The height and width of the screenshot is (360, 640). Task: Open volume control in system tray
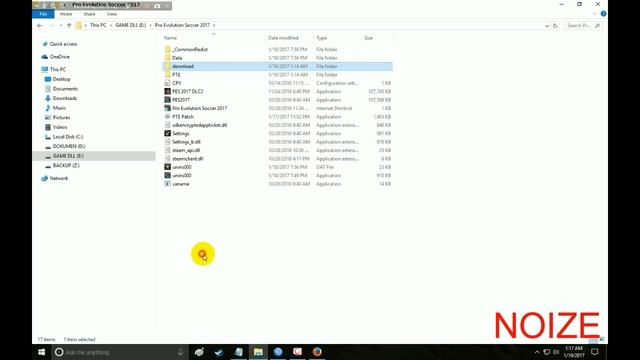coord(556,352)
